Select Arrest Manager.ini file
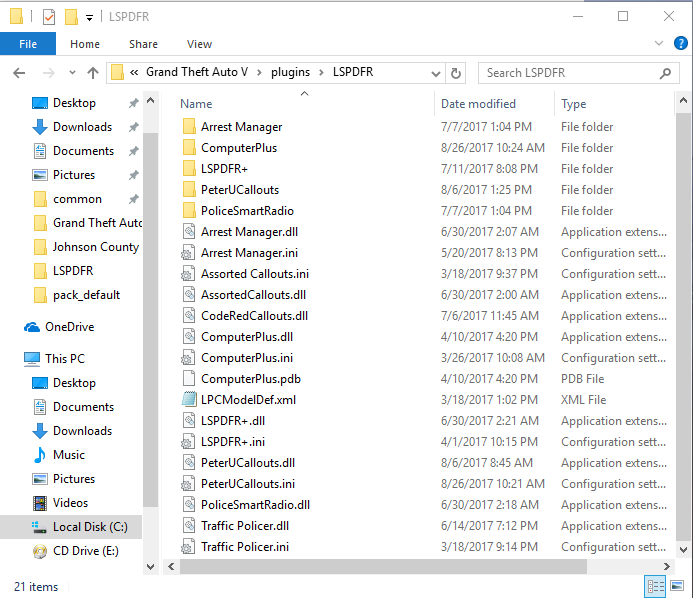 pos(249,253)
